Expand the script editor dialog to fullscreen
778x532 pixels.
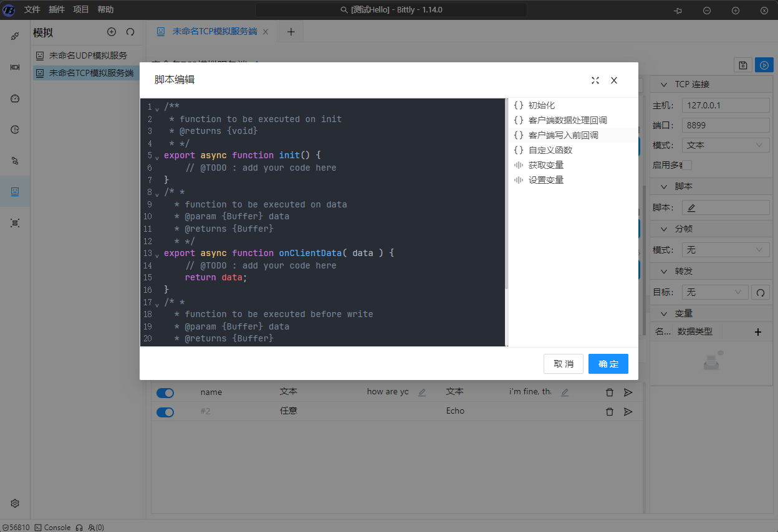click(x=595, y=80)
